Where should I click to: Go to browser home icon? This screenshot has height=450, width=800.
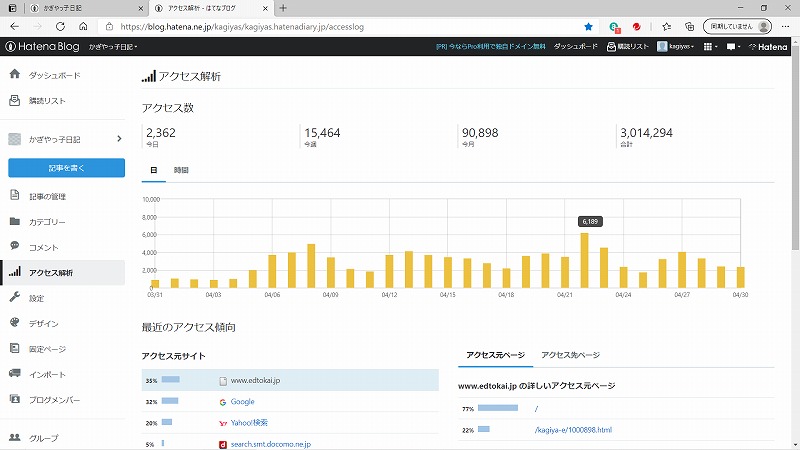coord(83,27)
